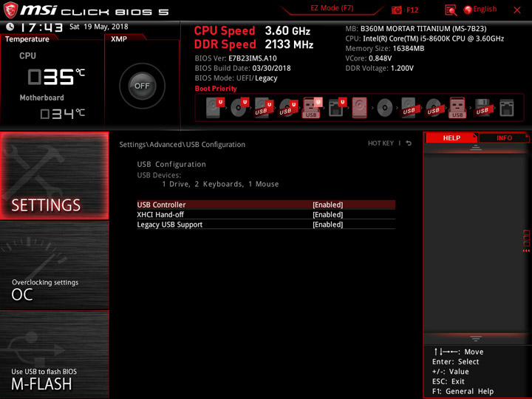Viewport: 532px width, 399px height.
Task: Click the CPU Speed 3.60 GHz value
Action: pyautogui.click(x=287, y=31)
